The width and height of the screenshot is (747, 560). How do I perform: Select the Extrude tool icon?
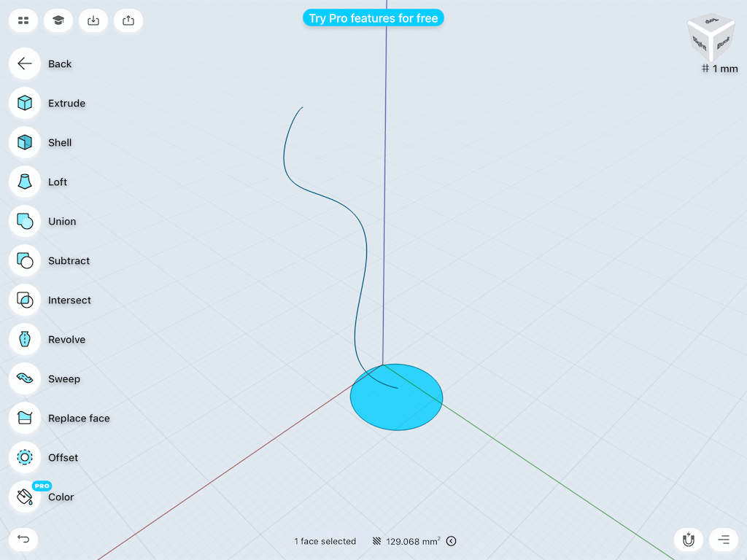coord(25,103)
